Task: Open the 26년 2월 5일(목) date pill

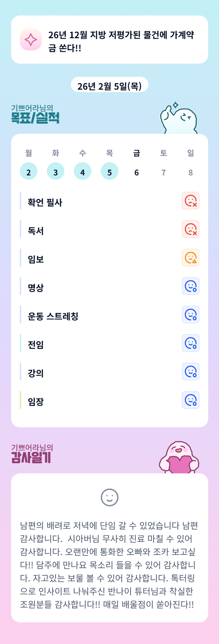Action: (109, 86)
